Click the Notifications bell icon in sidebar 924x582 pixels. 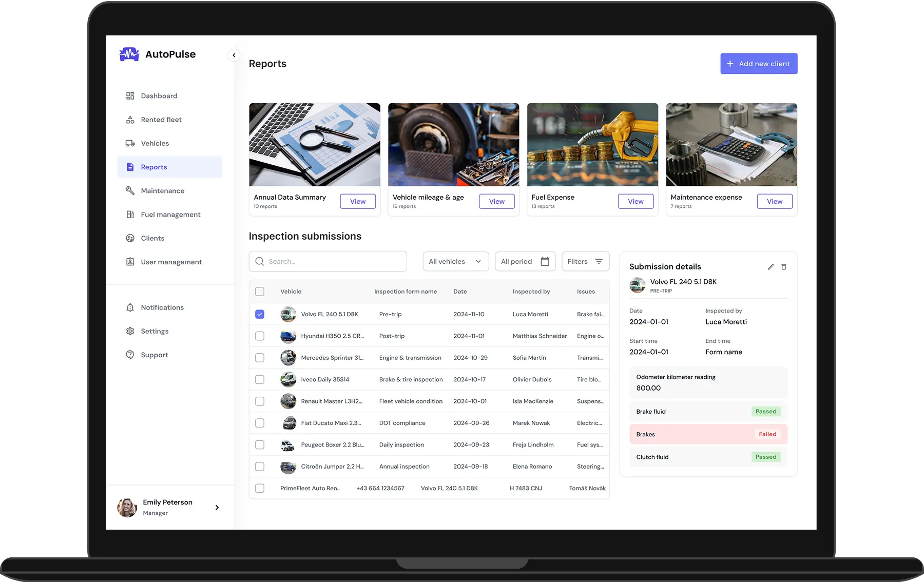click(x=130, y=307)
